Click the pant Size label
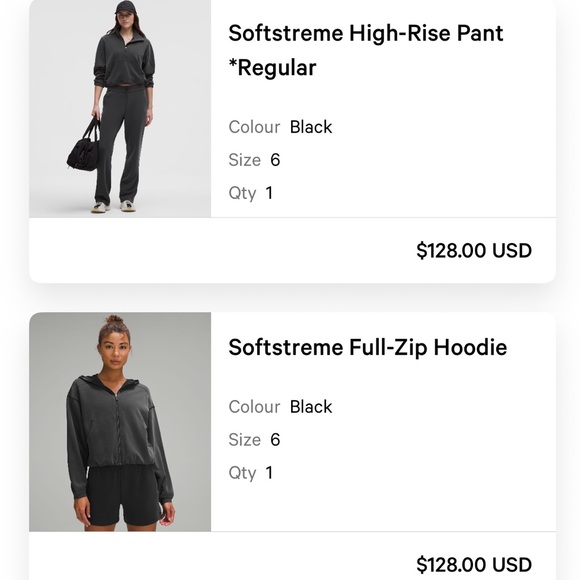Image resolution: width=580 pixels, height=580 pixels. click(245, 160)
